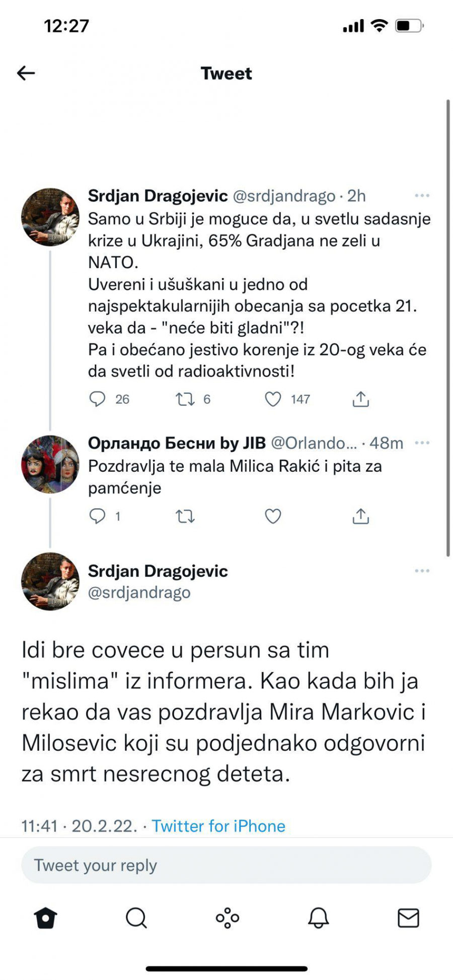
Task: Tap the @srdjandrago handle in main tweet
Action: tap(139, 592)
